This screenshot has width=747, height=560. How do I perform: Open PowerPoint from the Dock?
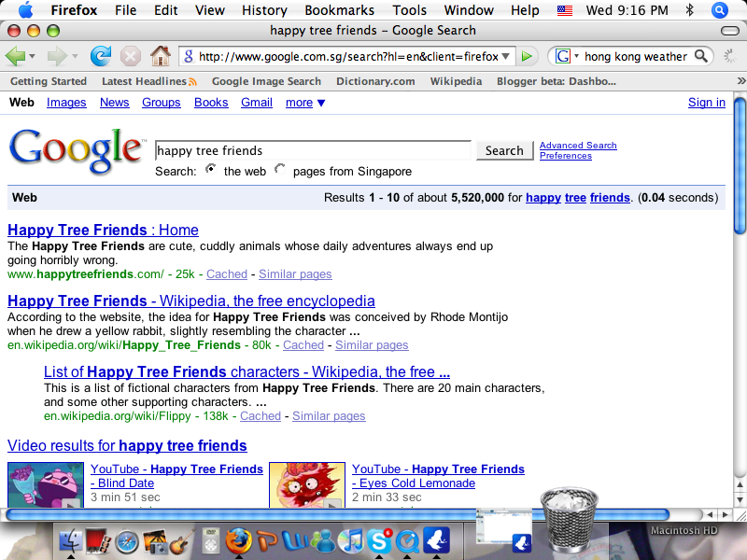pos(267,541)
